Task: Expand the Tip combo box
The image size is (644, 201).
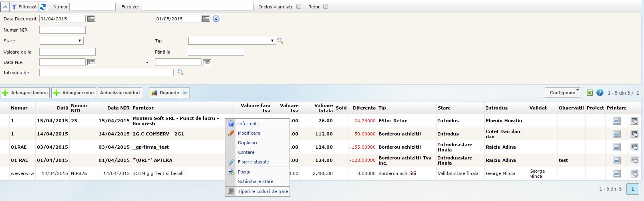Action: tap(232, 41)
